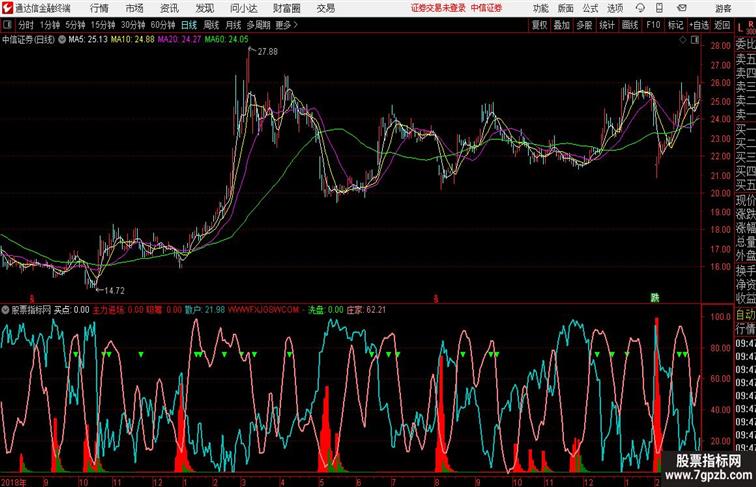Image resolution: width=756 pixels, height=487 pixels.
Task: Open the 交易 menu
Action: (x=326, y=8)
